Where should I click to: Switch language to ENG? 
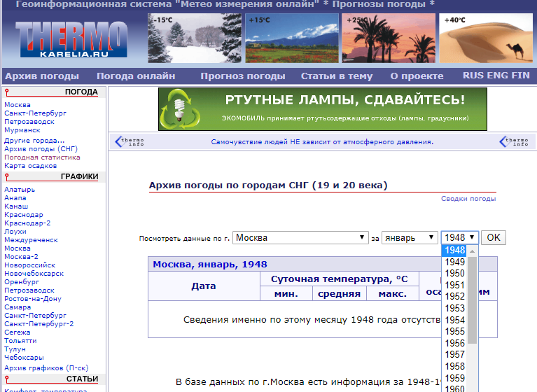(x=497, y=76)
